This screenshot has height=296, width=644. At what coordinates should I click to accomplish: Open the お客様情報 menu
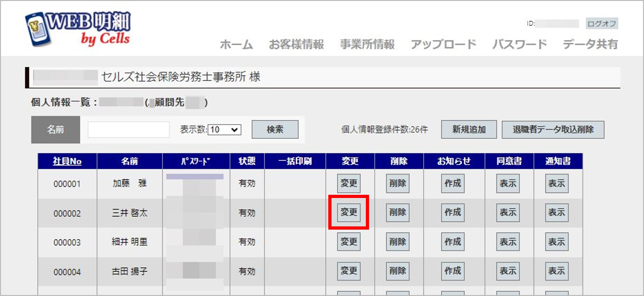pyautogui.click(x=296, y=44)
